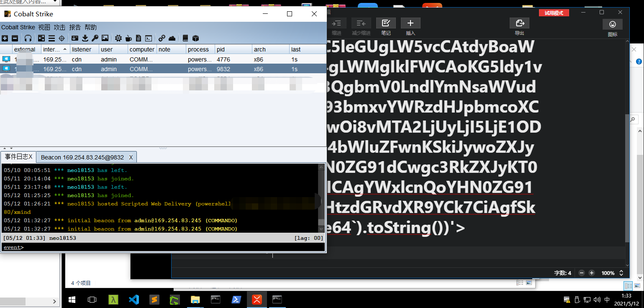Click the volume speaker icon in system tray
This screenshot has width=644, height=308.
(597, 300)
